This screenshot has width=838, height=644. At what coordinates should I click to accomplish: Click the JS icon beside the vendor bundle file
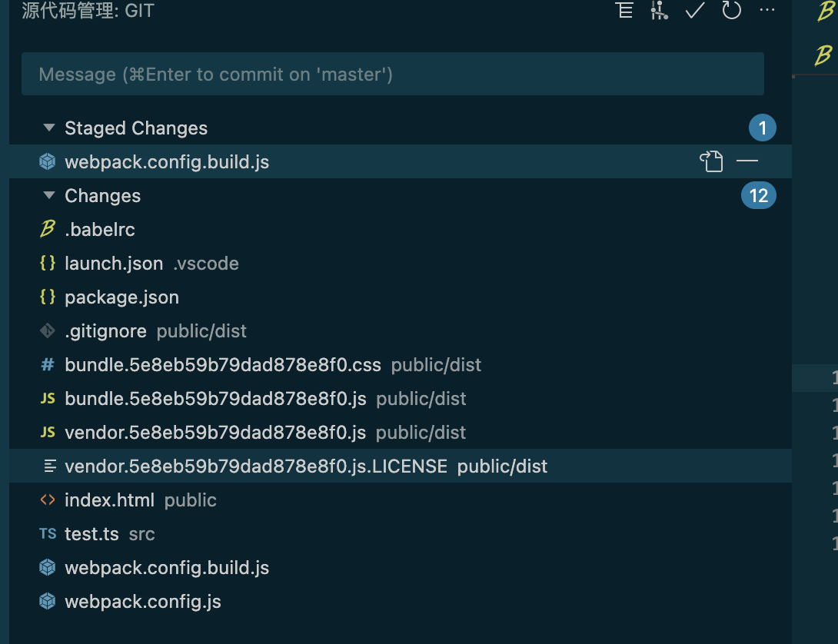pyautogui.click(x=47, y=432)
